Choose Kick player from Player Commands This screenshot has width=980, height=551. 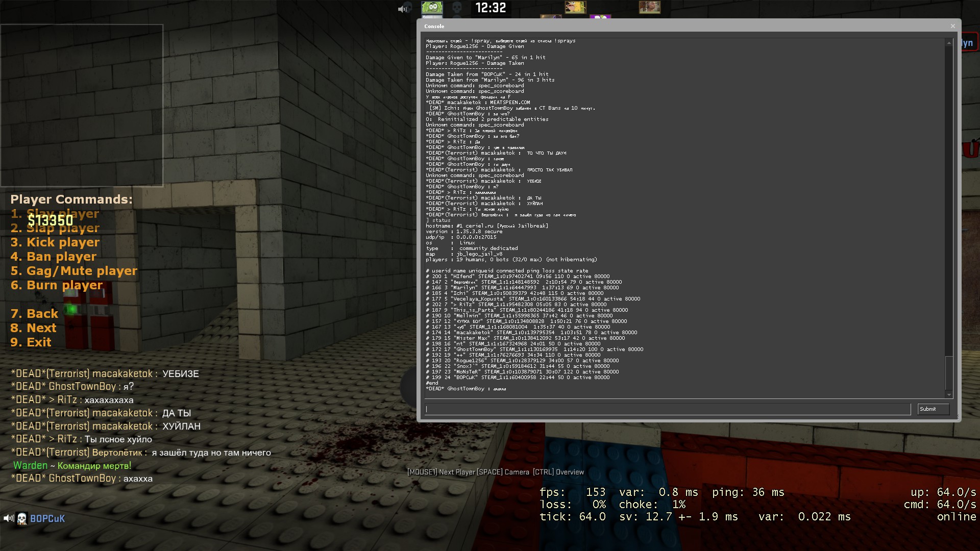click(55, 242)
